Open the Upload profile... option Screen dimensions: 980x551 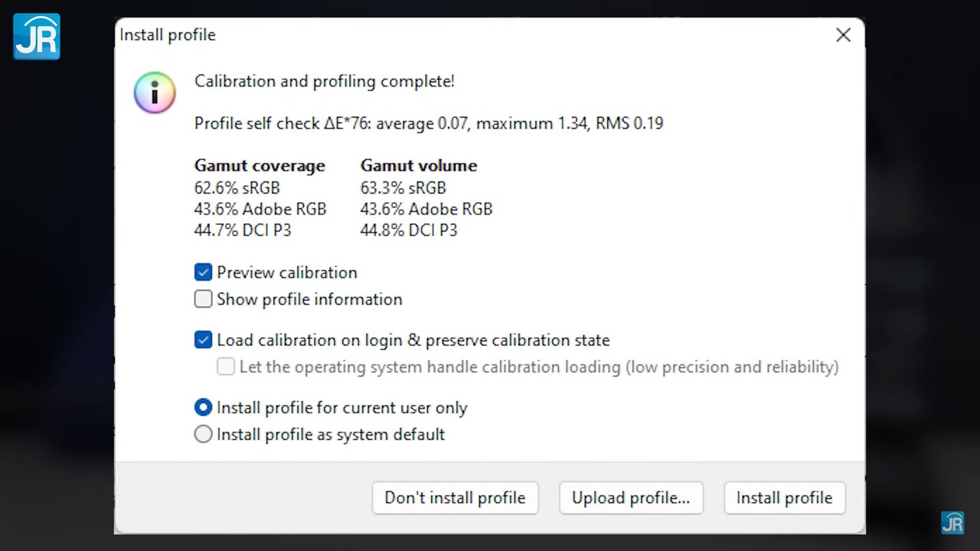(x=631, y=498)
